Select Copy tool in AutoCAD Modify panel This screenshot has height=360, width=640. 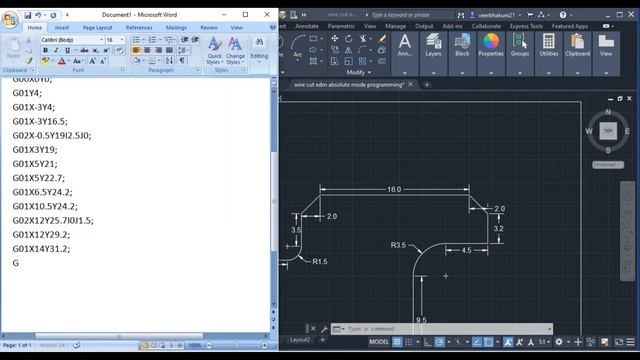[x=335, y=50]
